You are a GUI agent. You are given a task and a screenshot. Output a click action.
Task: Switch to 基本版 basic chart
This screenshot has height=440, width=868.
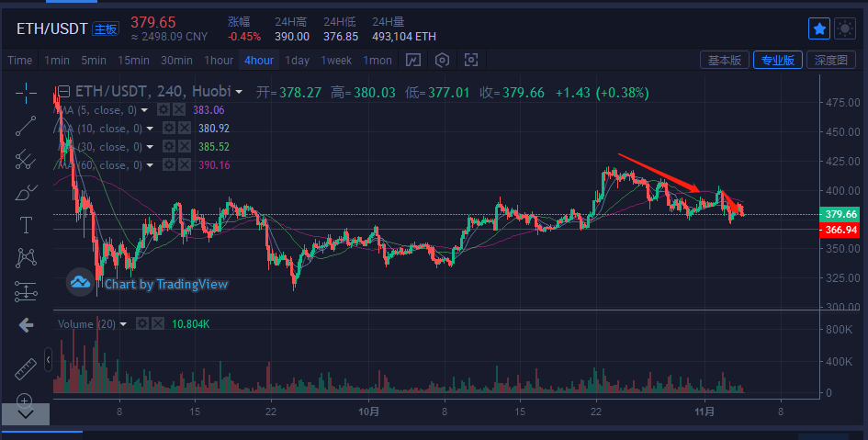coord(725,60)
